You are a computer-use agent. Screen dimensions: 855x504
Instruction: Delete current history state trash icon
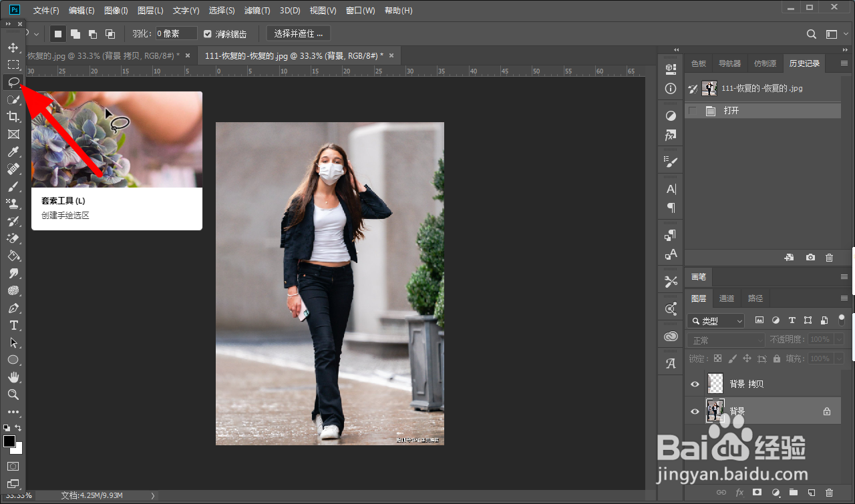[x=829, y=257]
